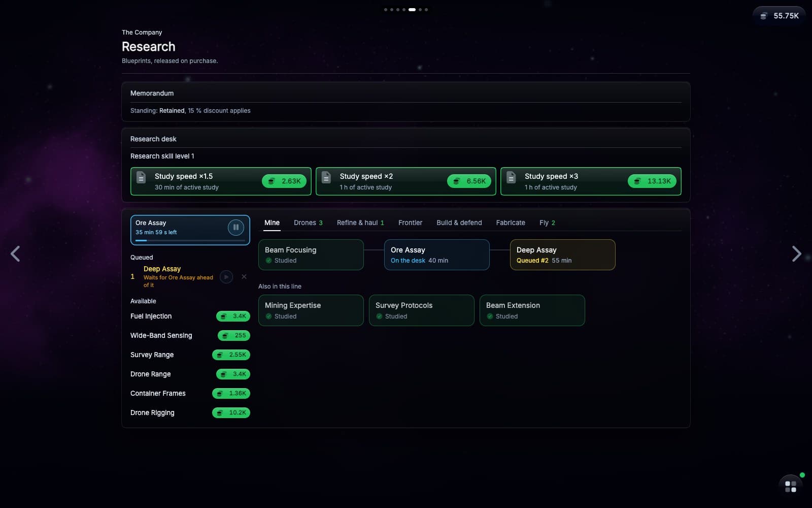Viewport: 812px width, 508px height.
Task: Open the Build & defend tab
Action: coord(459,223)
